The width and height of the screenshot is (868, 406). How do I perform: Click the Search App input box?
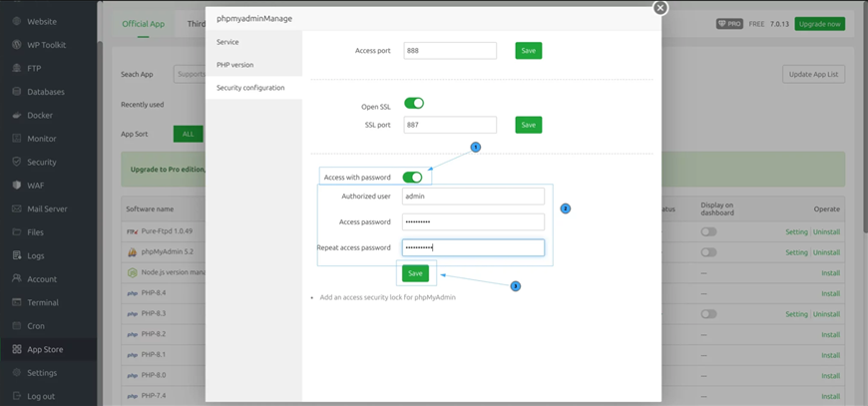tap(190, 74)
